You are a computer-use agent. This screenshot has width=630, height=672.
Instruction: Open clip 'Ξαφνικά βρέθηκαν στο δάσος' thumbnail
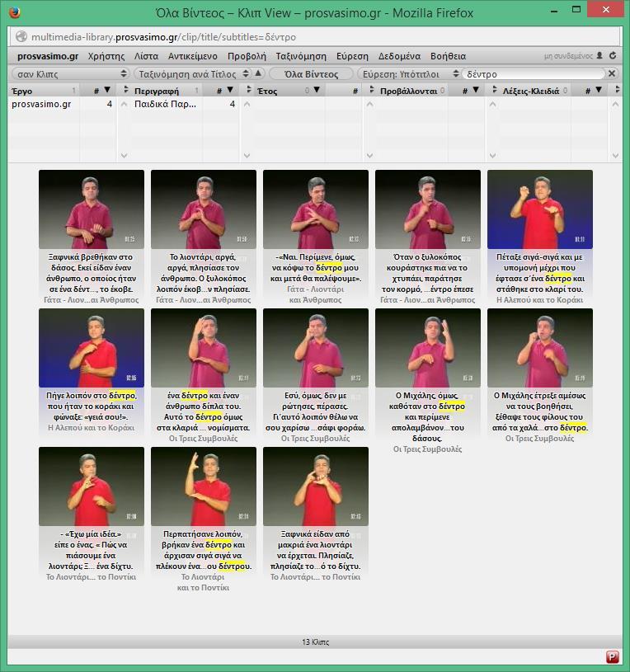[92, 209]
